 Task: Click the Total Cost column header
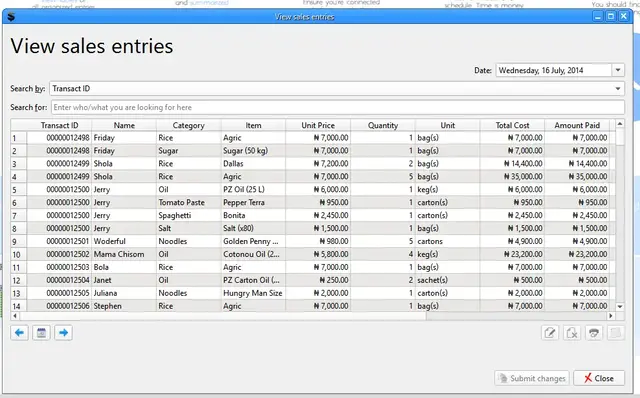pyautogui.click(x=512, y=125)
